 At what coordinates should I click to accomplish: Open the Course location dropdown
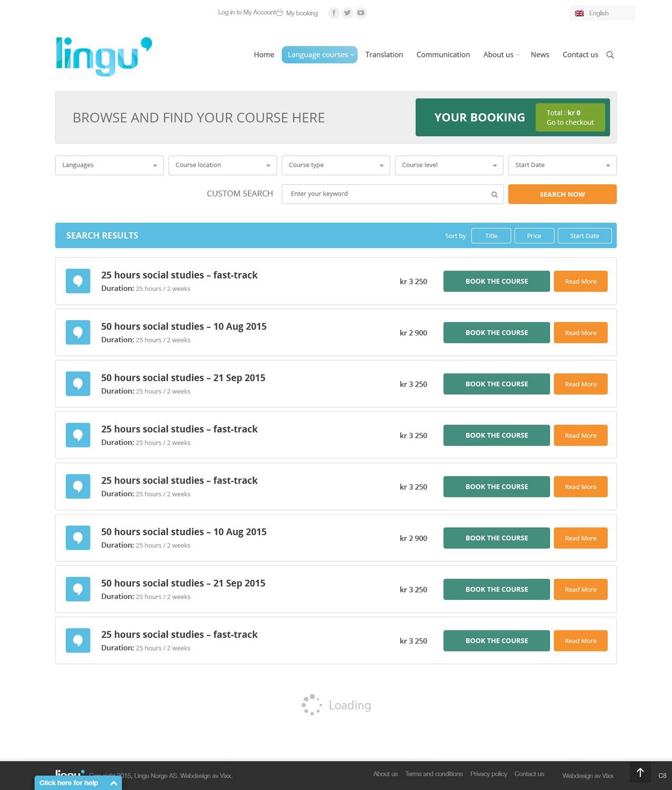coord(222,165)
